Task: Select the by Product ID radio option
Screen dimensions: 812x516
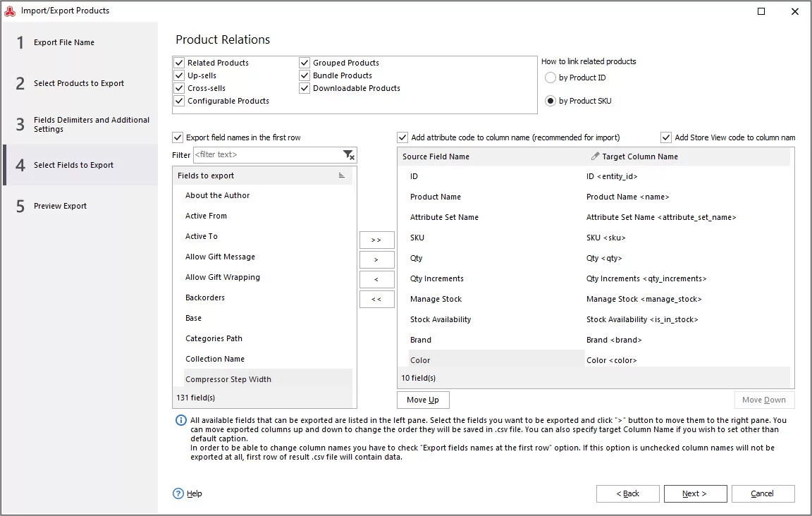Action: 550,78
